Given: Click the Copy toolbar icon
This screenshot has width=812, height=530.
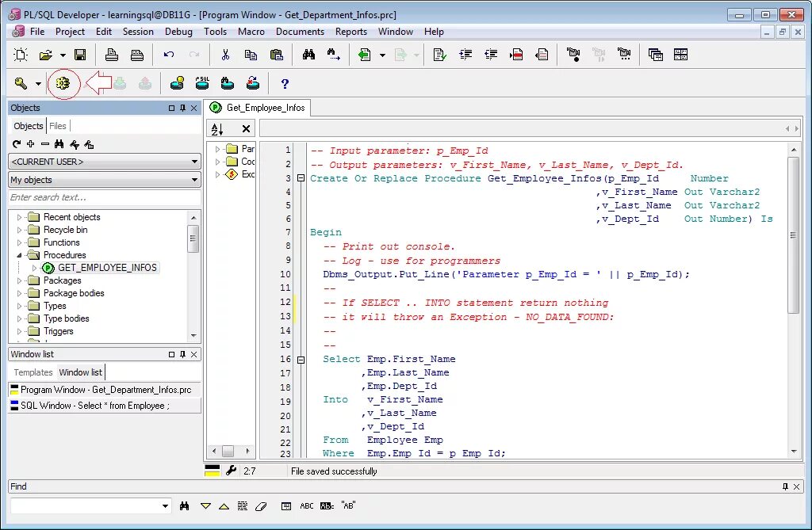Looking at the screenshot, I should (x=251, y=55).
